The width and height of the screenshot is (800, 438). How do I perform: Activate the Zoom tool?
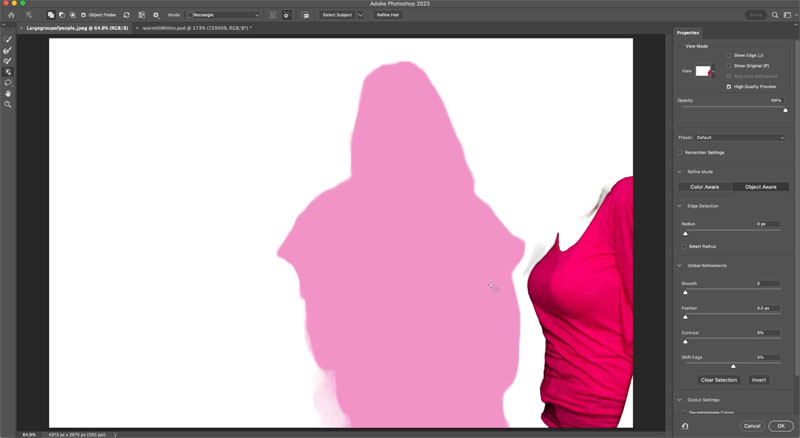(8, 104)
